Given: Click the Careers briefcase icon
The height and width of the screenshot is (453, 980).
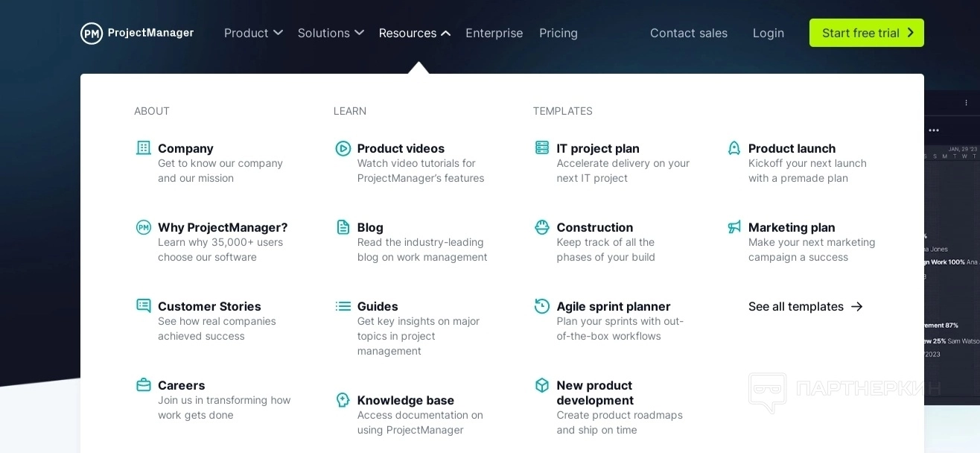Looking at the screenshot, I should coord(144,385).
